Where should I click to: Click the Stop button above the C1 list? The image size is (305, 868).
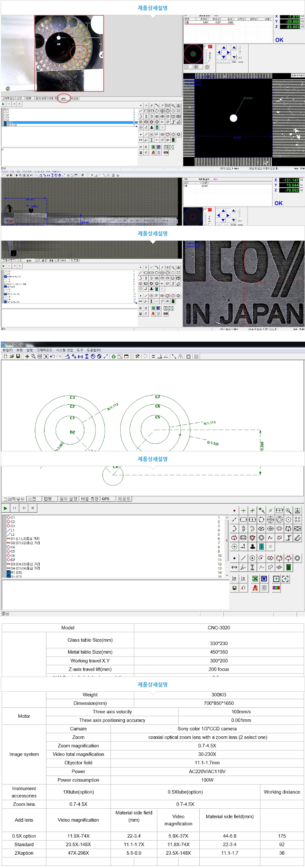[x=33, y=508]
